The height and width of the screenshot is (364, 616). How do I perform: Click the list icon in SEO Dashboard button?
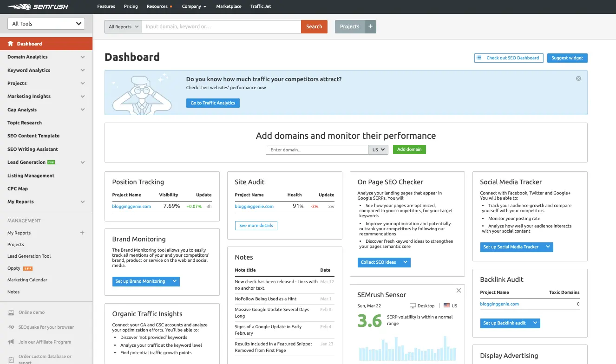tap(479, 58)
